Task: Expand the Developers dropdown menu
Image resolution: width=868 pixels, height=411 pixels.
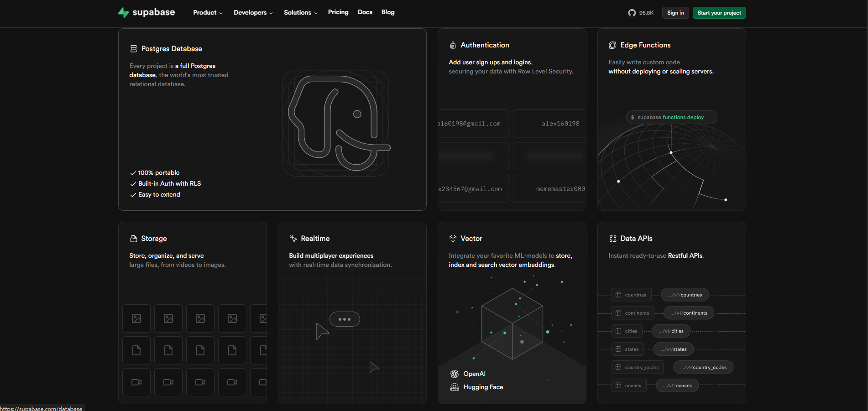Action: pyautogui.click(x=253, y=12)
